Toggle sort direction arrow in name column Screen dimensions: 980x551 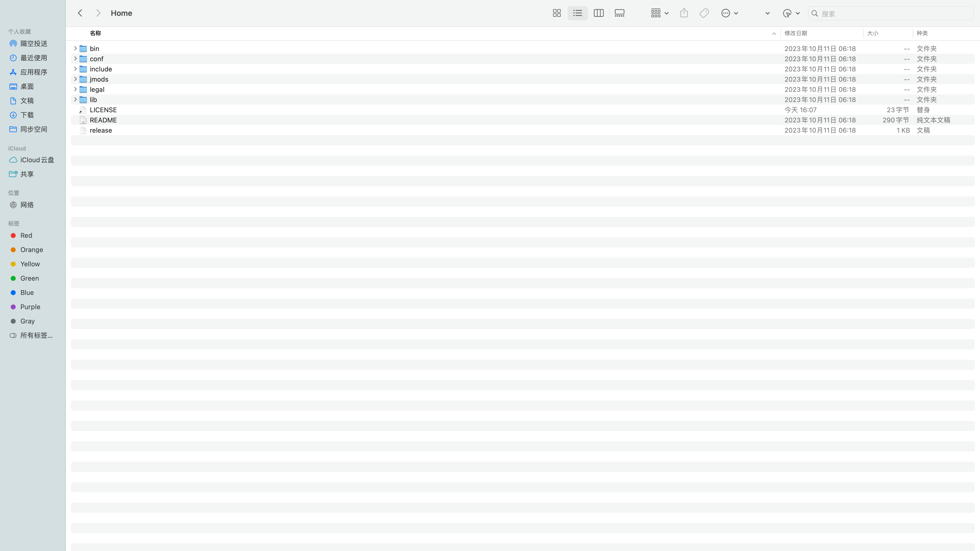pos(774,33)
